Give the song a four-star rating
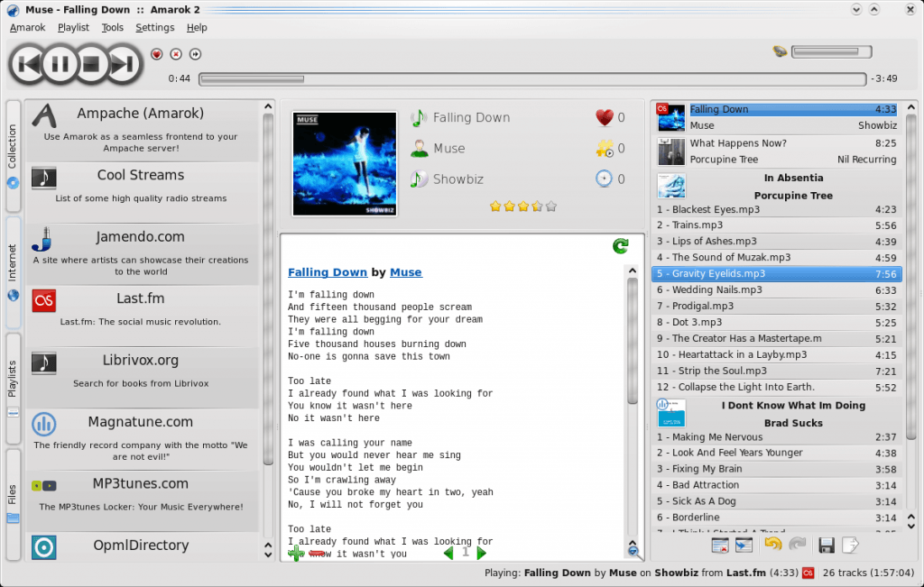 click(x=536, y=206)
